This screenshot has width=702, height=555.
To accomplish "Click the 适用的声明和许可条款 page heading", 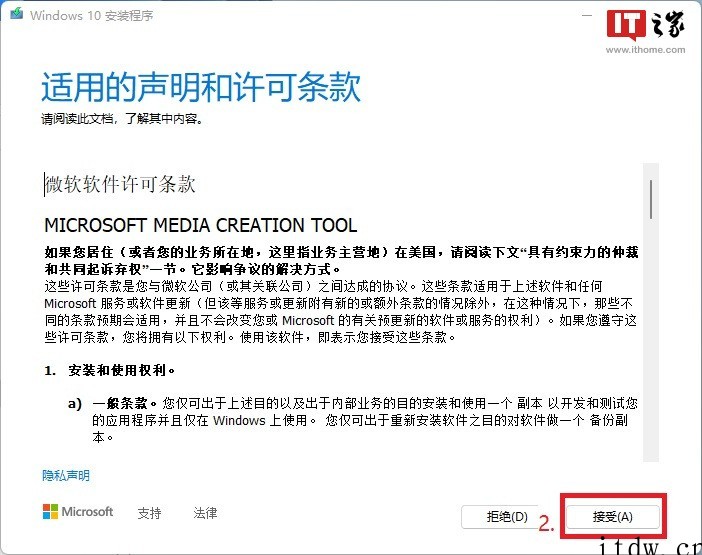I will click(x=200, y=88).
